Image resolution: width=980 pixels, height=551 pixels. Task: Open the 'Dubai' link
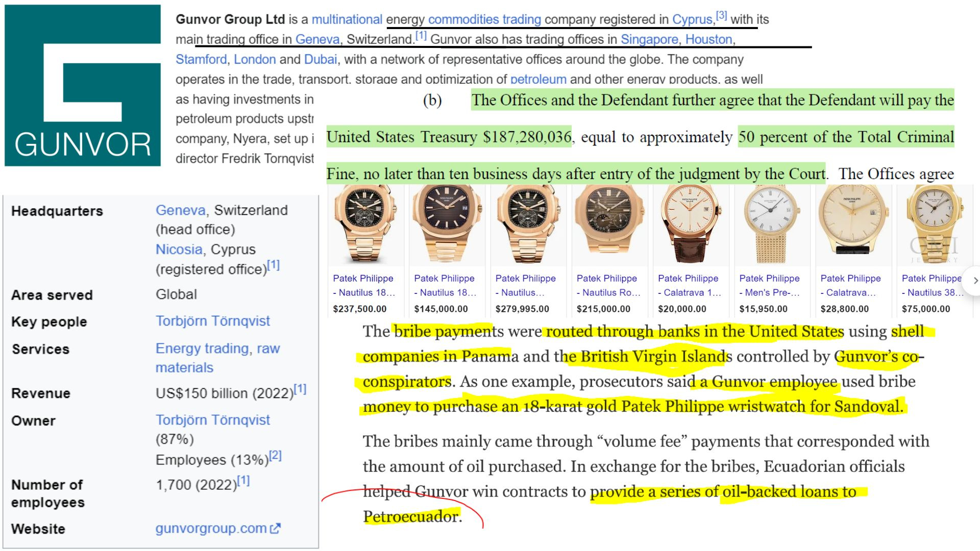(x=321, y=59)
